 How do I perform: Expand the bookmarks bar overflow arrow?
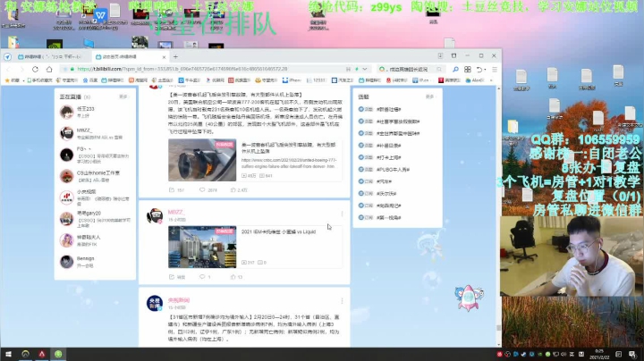491,80
